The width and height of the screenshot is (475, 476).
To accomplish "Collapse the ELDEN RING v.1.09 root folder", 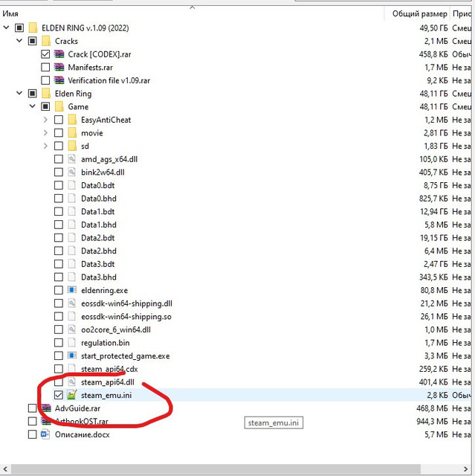I will coord(7,28).
